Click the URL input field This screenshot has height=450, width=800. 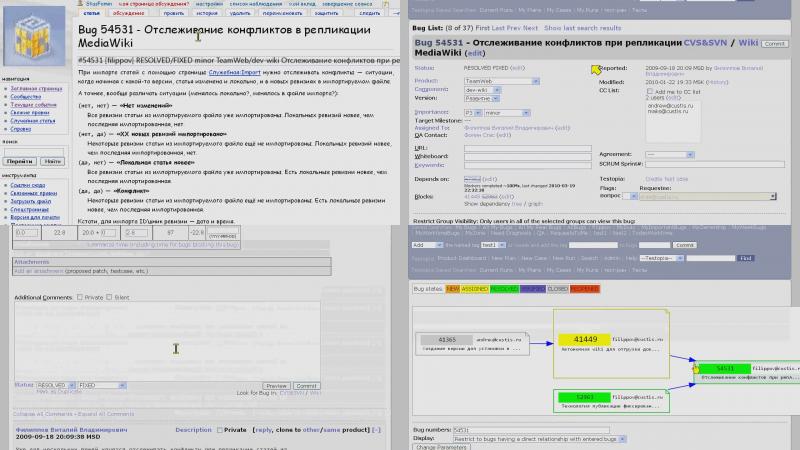tap(528, 148)
